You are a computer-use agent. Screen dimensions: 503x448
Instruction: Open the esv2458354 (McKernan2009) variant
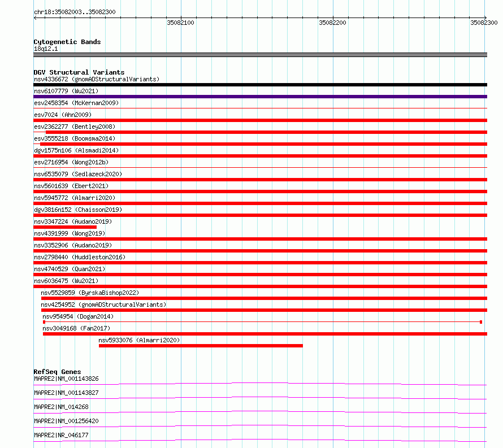(x=76, y=103)
